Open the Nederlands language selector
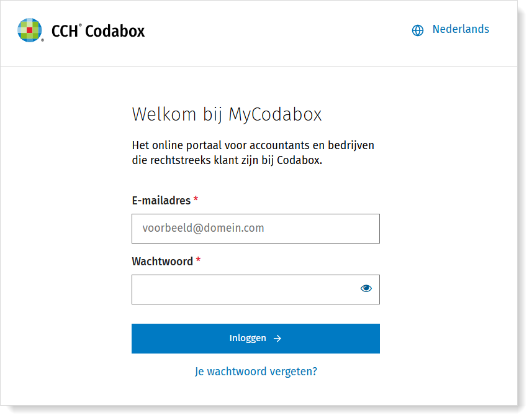Screen dimensions: 532x420 pyautogui.click(x=461, y=29)
